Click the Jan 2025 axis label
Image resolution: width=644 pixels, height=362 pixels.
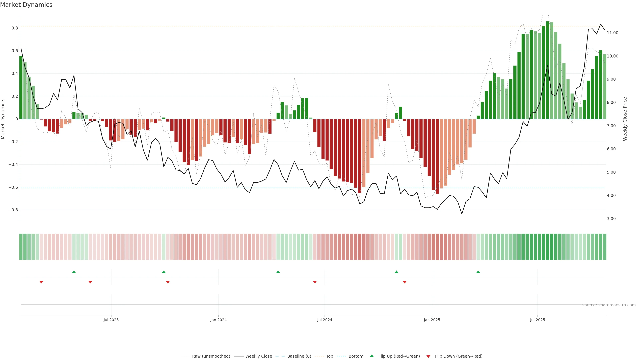pyautogui.click(x=432, y=320)
